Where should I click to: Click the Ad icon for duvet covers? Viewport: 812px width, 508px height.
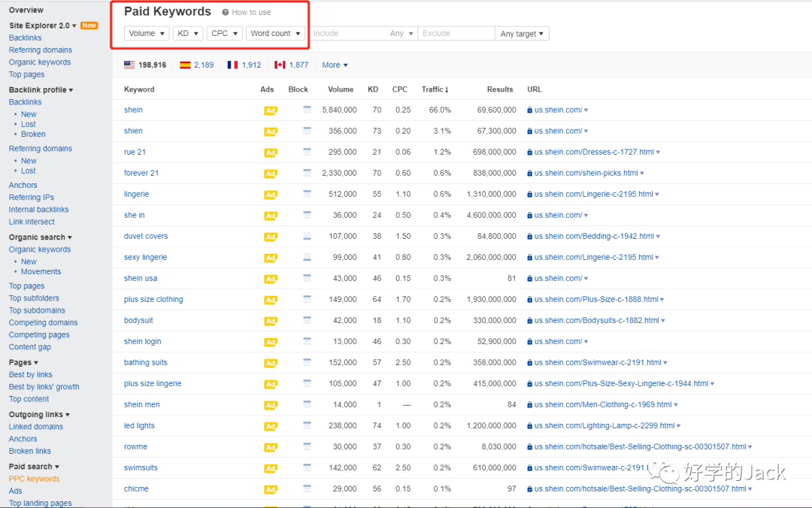click(271, 237)
